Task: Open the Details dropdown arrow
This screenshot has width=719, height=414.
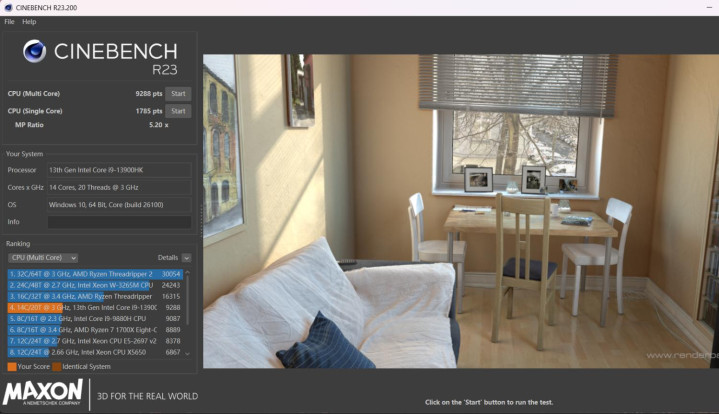Action: (x=186, y=258)
